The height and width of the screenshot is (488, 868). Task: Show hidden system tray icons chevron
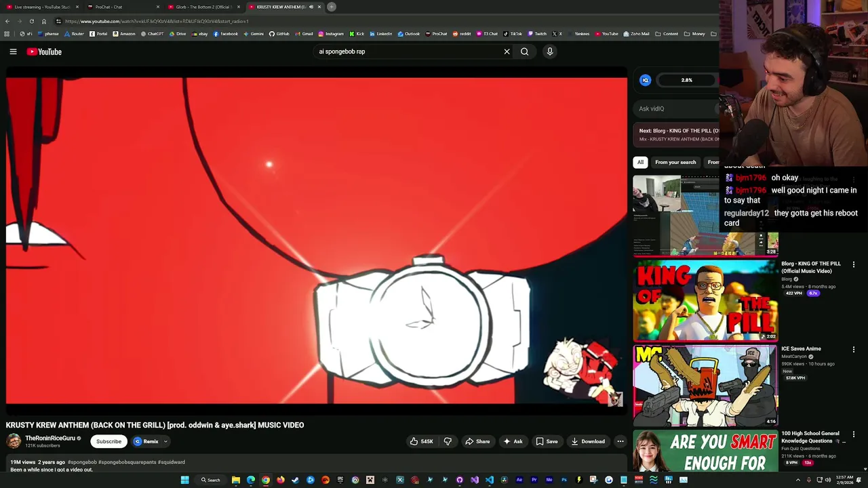[797, 480]
